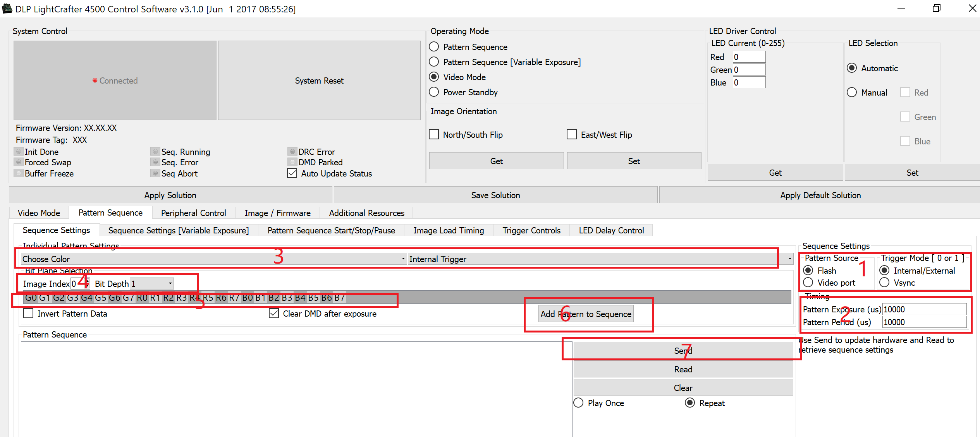Click the DRC Error status indicator
This screenshot has width=980, height=437.
292,151
